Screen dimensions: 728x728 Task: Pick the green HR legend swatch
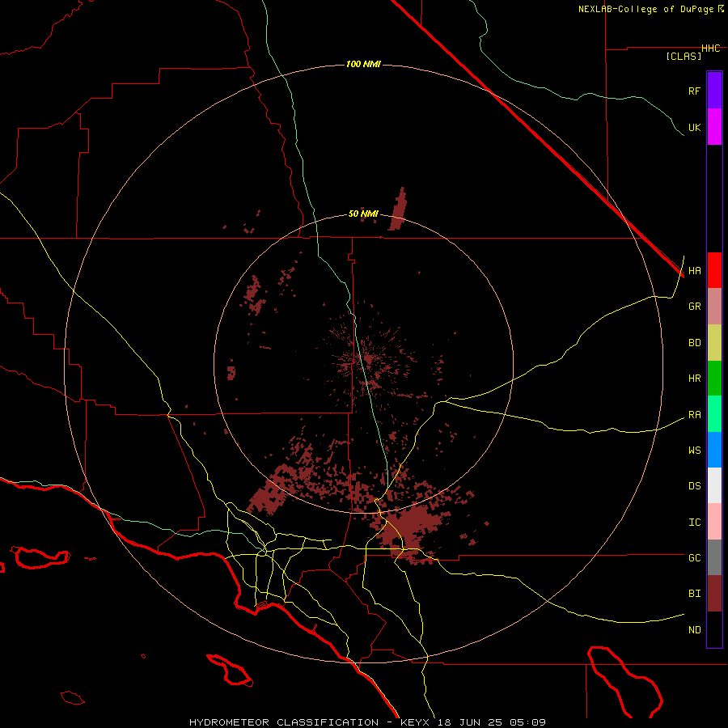tap(714, 379)
